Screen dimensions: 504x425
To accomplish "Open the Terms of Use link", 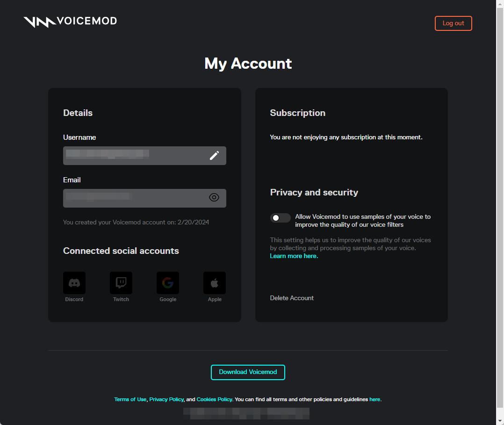I will [x=130, y=399].
